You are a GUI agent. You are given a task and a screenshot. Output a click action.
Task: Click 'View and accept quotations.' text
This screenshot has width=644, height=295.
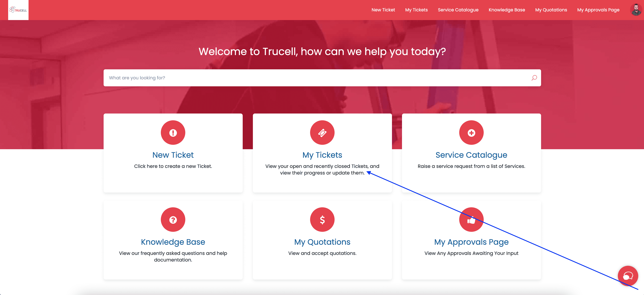[322, 253]
